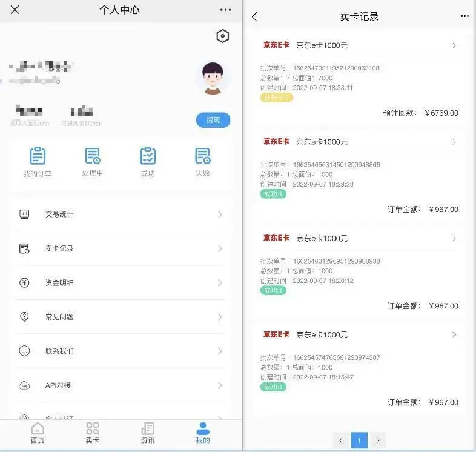476x452 pixels.
Task: Click batch number 16625470911952129096310​0
Action: pos(336,68)
